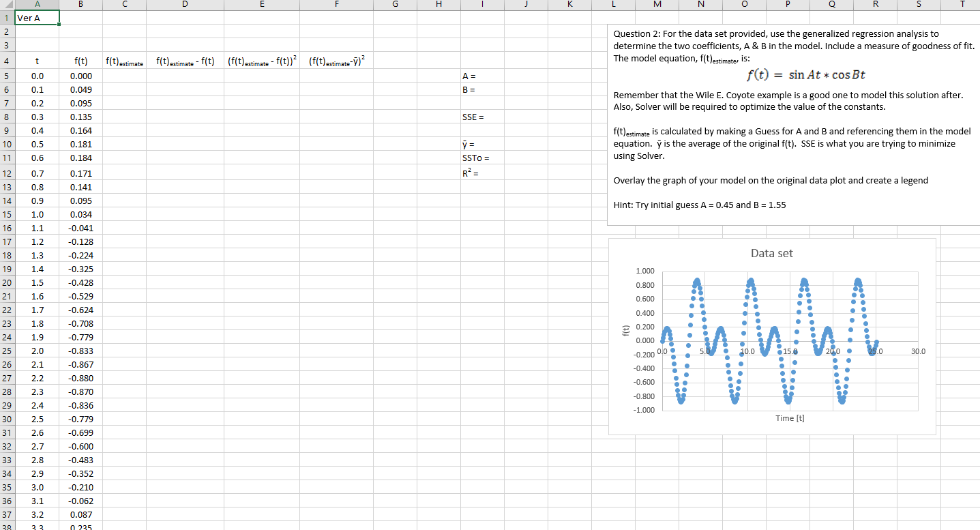The height and width of the screenshot is (530, 980).
Task: Select the column A header
Action: tap(37, 5)
